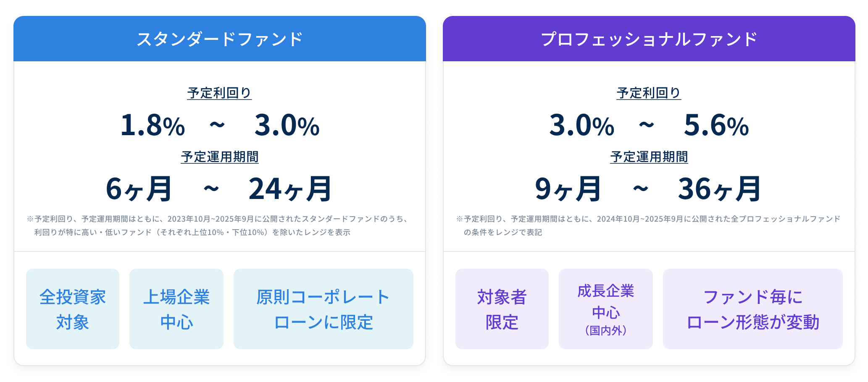868x382 pixels.
Task: Open 予定運用期間 label under スタンダードファンド
Action: [219, 157]
